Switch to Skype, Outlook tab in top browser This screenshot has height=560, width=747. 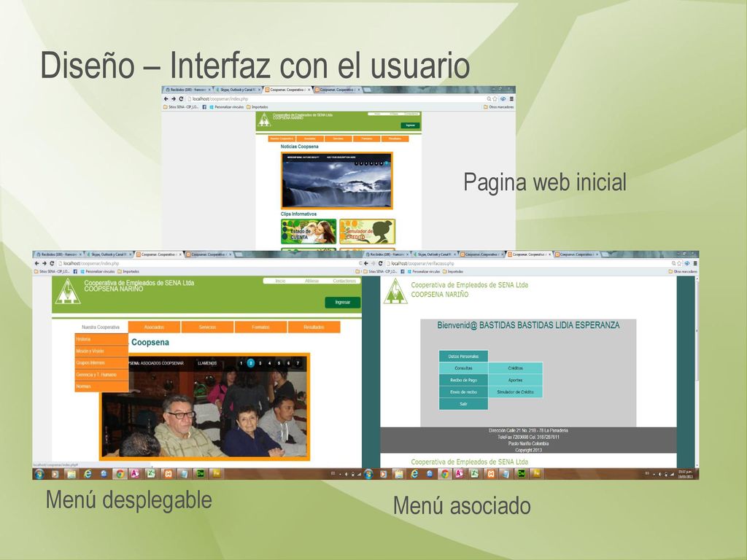(238, 90)
